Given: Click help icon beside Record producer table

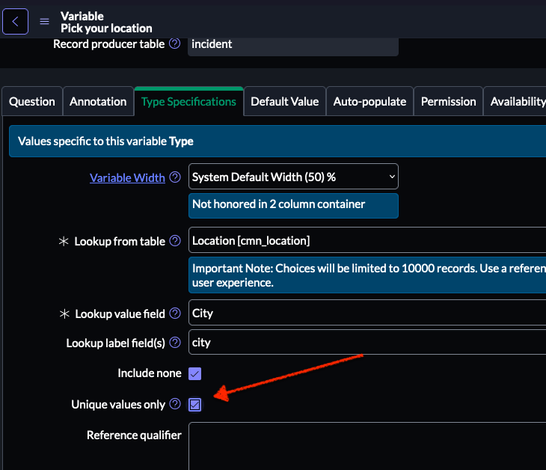Looking at the screenshot, I should tap(175, 44).
